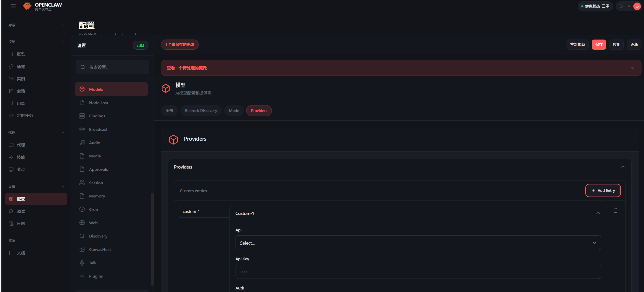Open the 日志 logs page
The image size is (644, 292).
[x=21, y=224]
